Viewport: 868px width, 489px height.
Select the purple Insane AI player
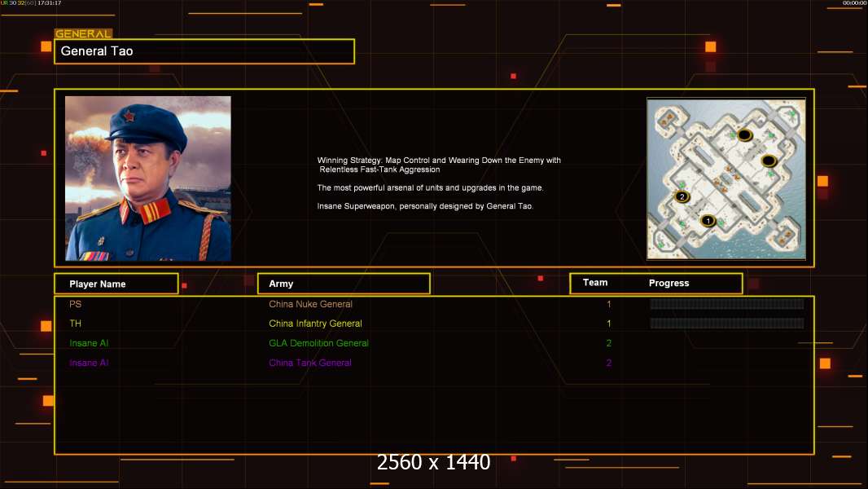[x=89, y=363]
